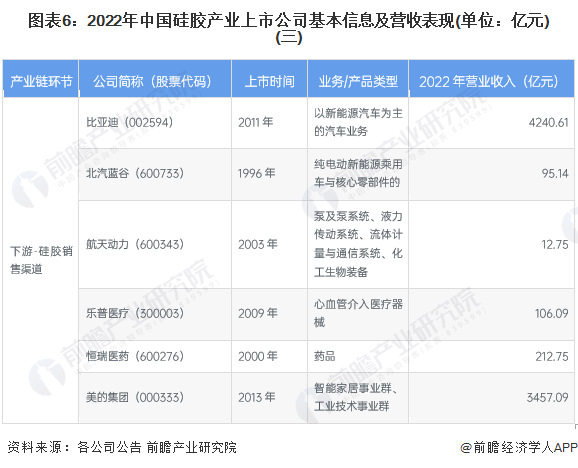Screen dimensions: 578x468
Task: Click the 2011年 listing date cell
Action: pos(269,123)
